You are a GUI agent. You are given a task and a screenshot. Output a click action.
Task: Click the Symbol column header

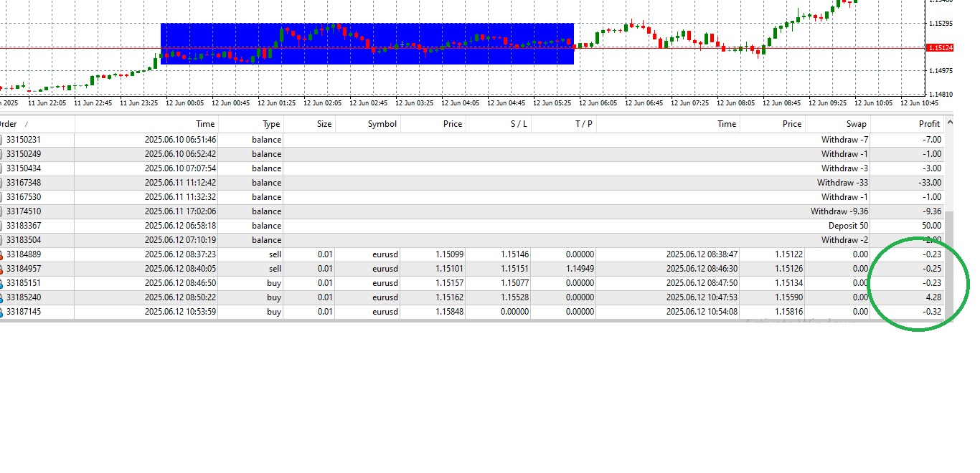tap(382, 124)
